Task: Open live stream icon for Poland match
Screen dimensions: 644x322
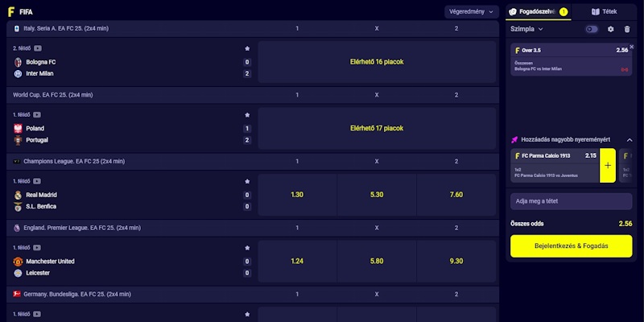Action: [37, 115]
